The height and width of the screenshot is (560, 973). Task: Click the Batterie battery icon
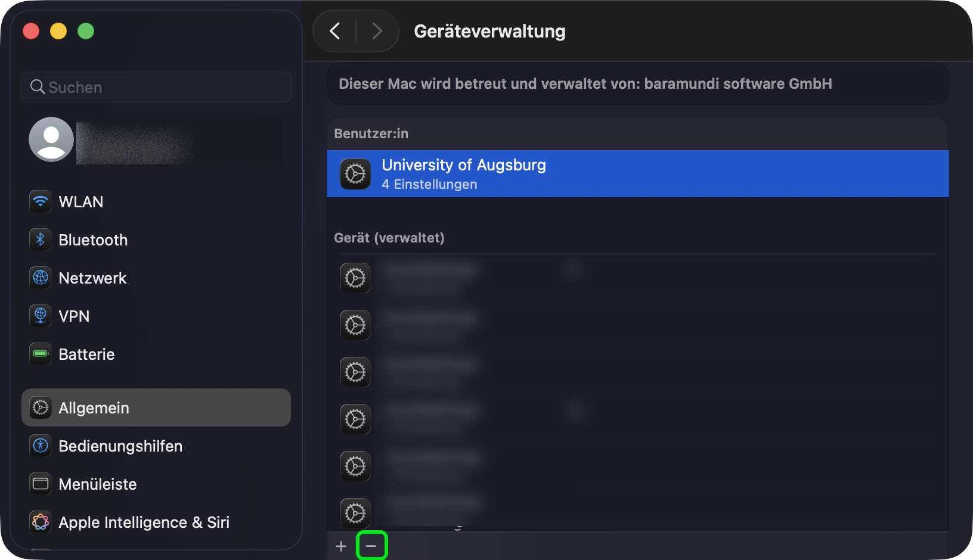click(41, 354)
